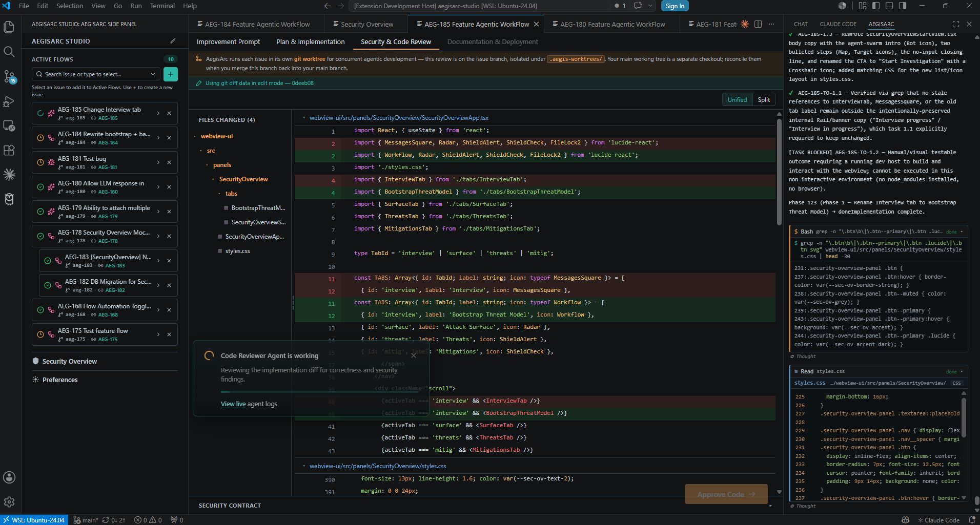Screen dimensions: 980x525
Task: Open editor More Actions ellipsis
Action: [x=771, y=24]
